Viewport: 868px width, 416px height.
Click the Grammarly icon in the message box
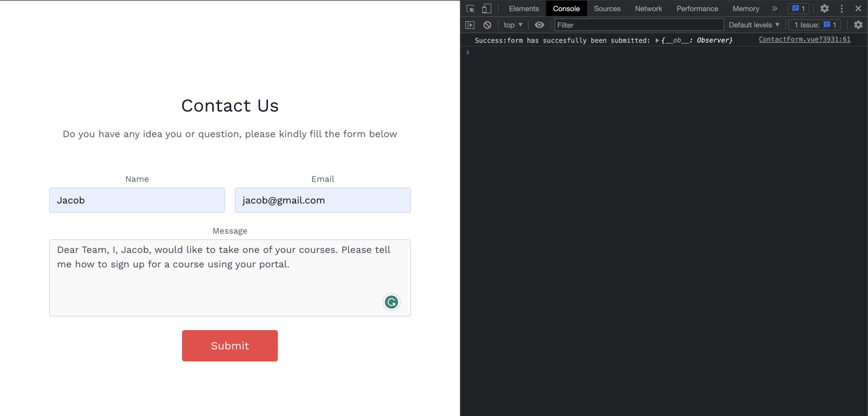391,302
